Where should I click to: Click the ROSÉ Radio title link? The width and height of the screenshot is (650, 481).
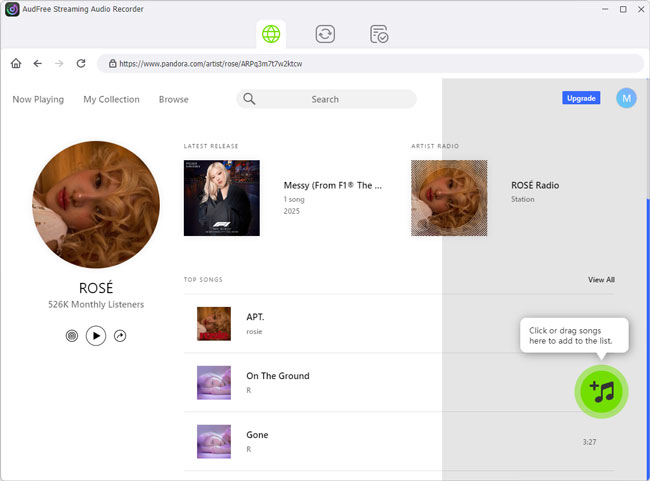[x=535, y=185]
